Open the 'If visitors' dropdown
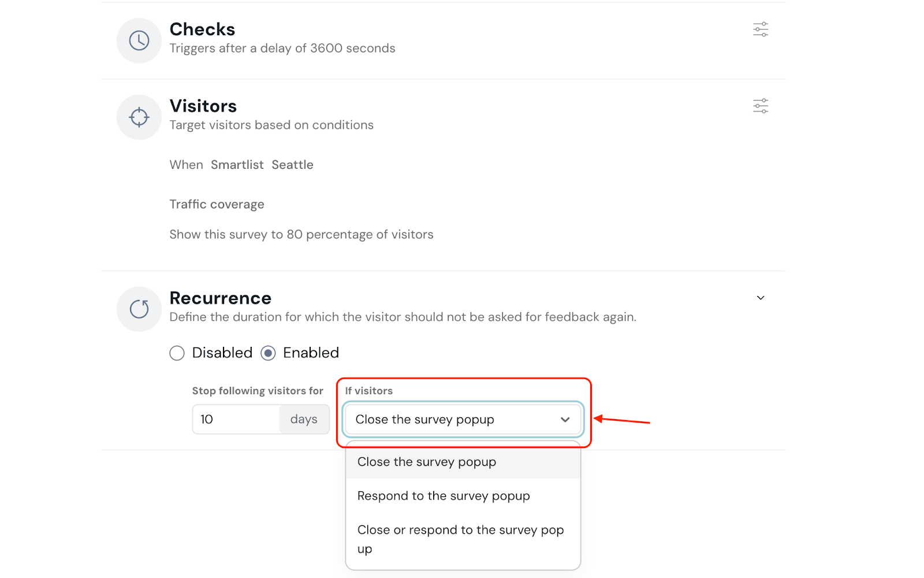The width and height of the screenshot is (924, 578). [x=450, y=420]
